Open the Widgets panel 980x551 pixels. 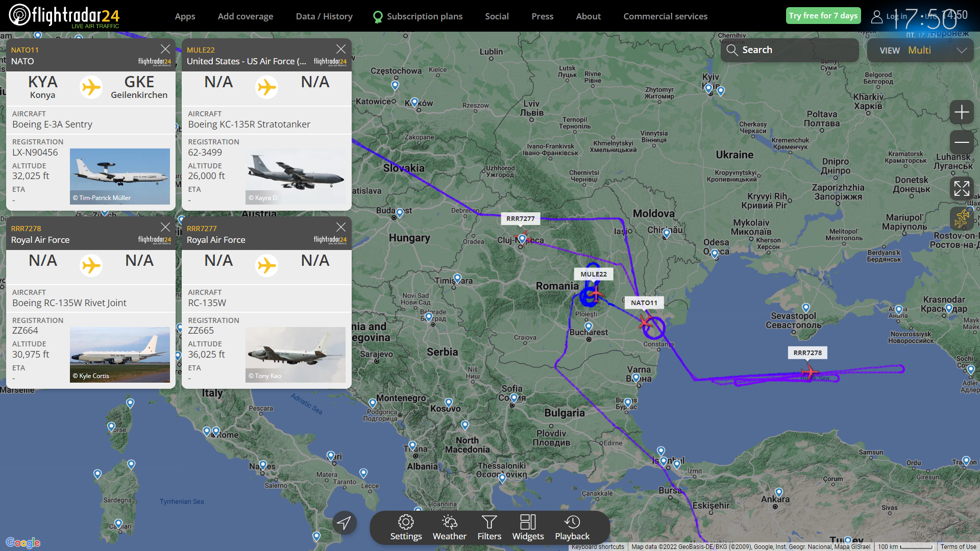(528, 528)
